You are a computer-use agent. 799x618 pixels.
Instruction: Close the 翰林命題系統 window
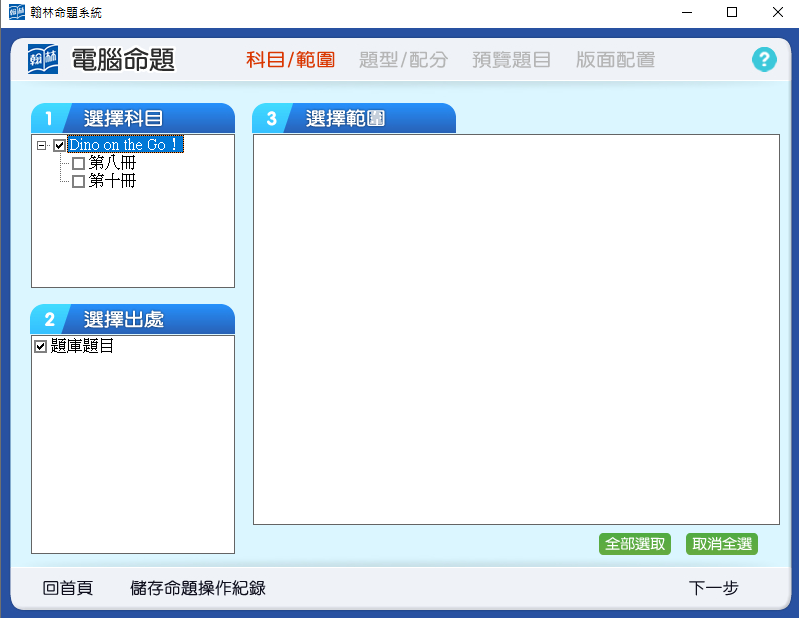(x=778, y=12)
